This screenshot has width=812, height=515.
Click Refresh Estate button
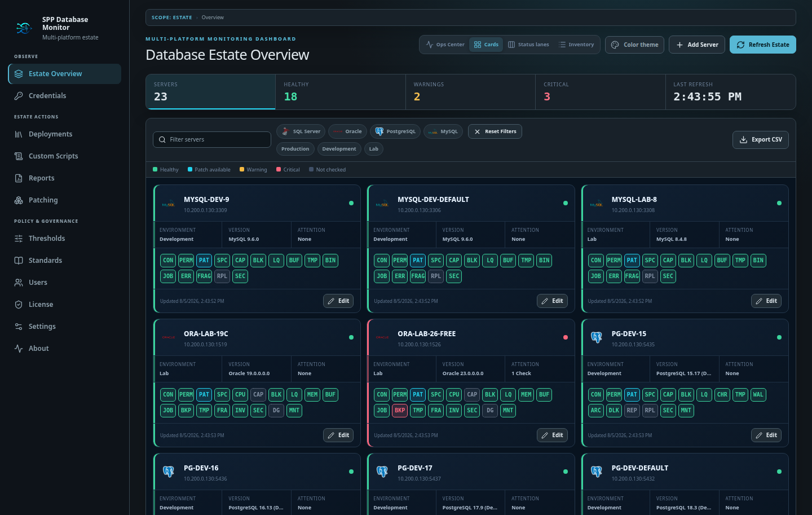point(763,45)
